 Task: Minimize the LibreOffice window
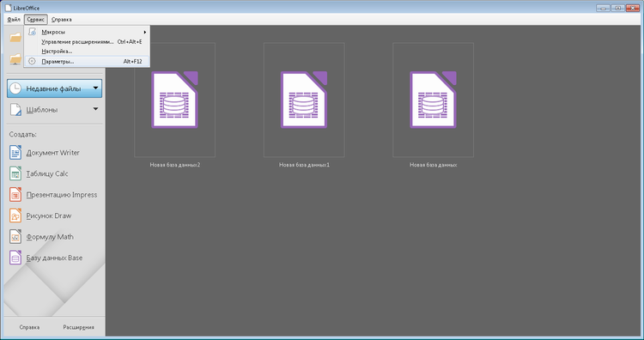[x=603, y=8]
